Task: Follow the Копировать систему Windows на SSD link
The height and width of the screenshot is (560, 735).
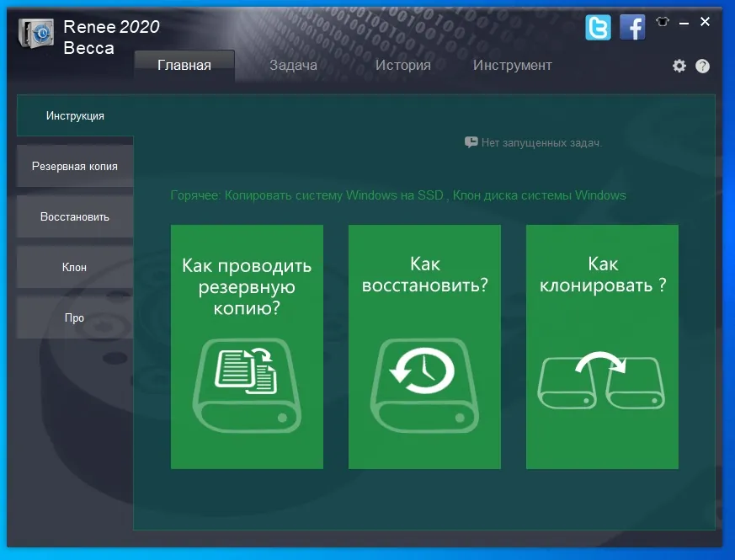Action: tap(333, 195)
